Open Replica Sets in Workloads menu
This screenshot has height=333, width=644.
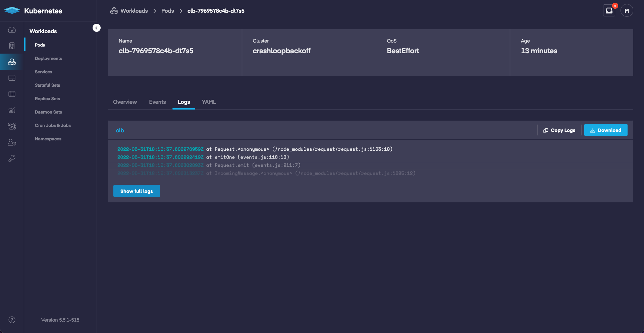coord(47,98)
